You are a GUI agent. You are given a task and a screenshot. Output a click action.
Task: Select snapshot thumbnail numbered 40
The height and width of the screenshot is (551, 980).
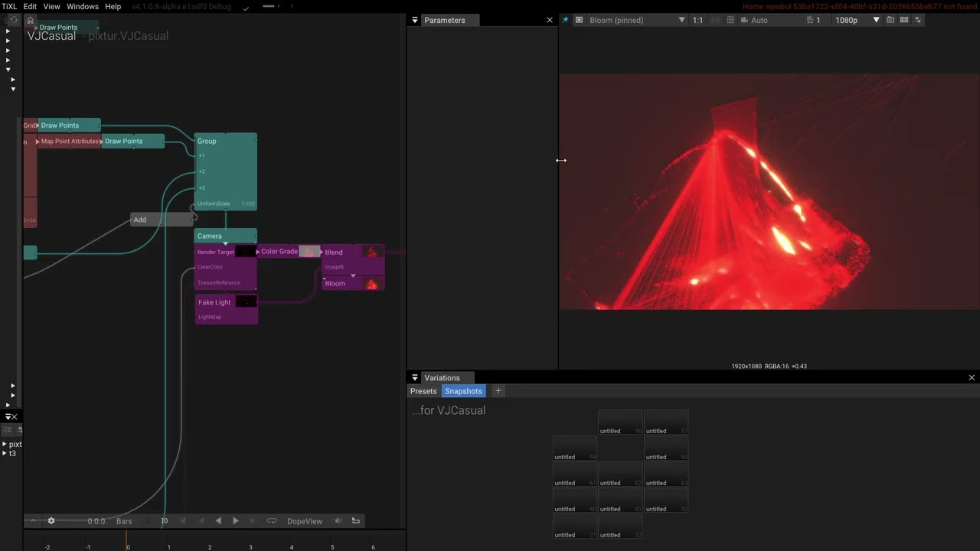pos(575,500)
